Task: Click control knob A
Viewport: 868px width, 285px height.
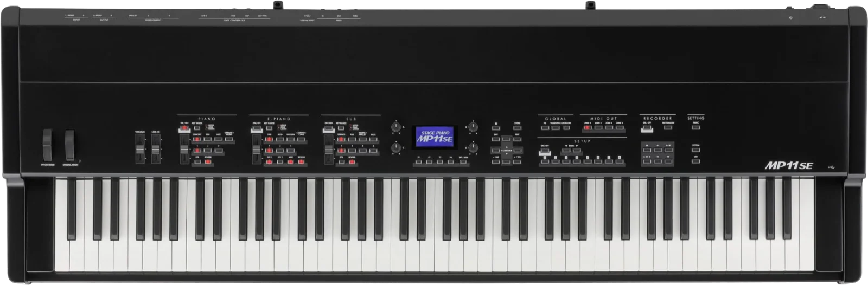Action: (396, 127)
